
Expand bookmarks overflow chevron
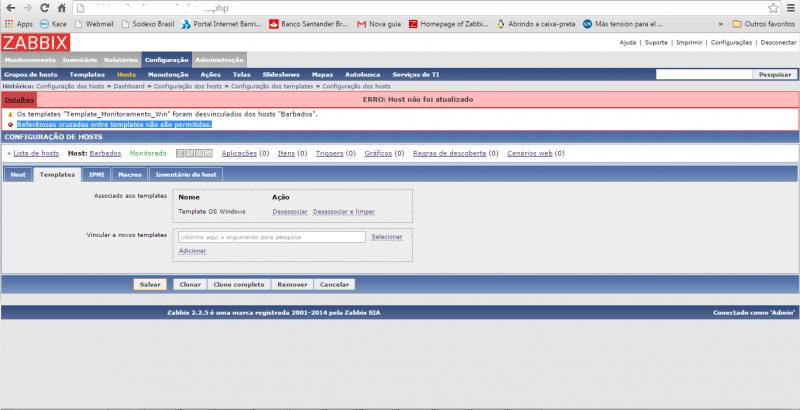[x=720, y=24]
